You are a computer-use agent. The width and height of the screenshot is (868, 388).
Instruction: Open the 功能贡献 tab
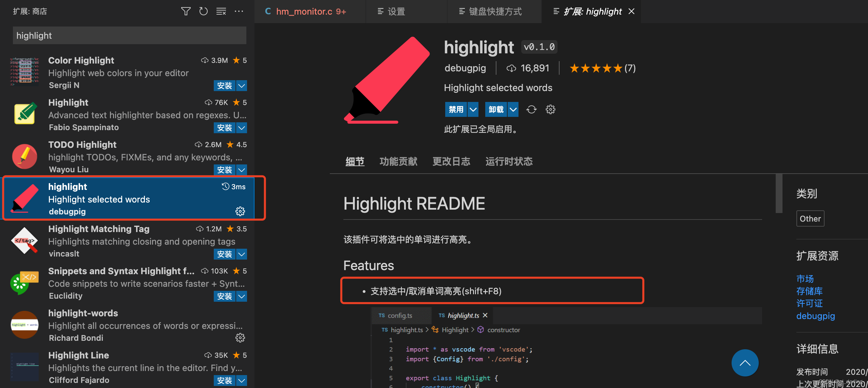coord(398,161)
